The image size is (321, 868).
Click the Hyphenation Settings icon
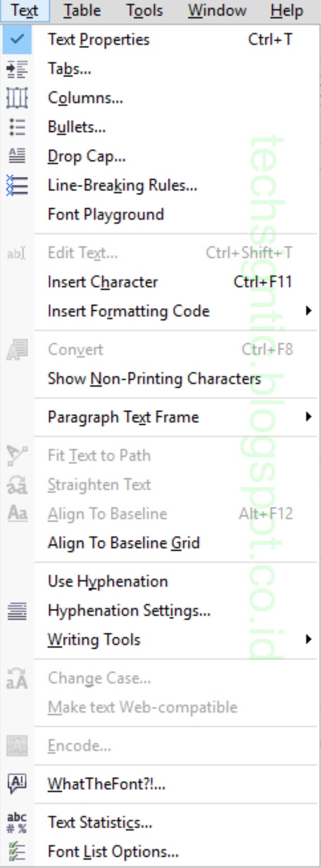tap(16, 611)
